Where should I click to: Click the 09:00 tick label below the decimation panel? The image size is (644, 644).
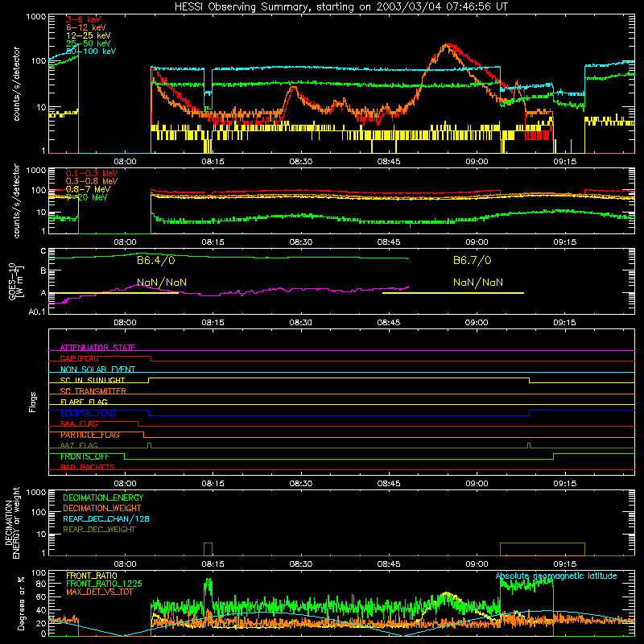pyautogui.click(x=477, y=564)
